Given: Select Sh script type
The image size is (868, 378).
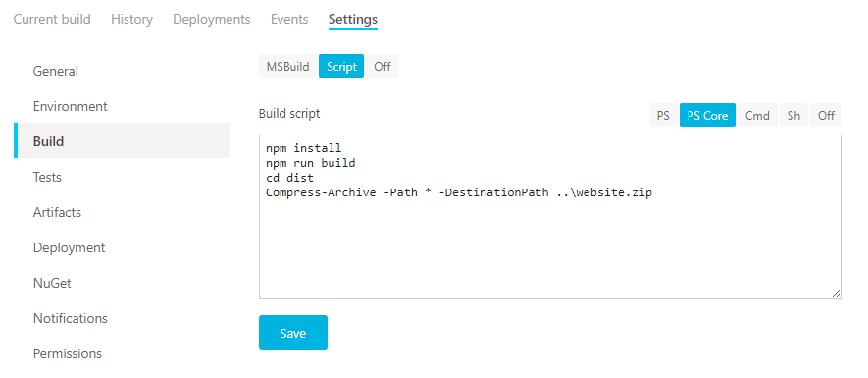Looking at the screenshot, I should coord(793,115).
